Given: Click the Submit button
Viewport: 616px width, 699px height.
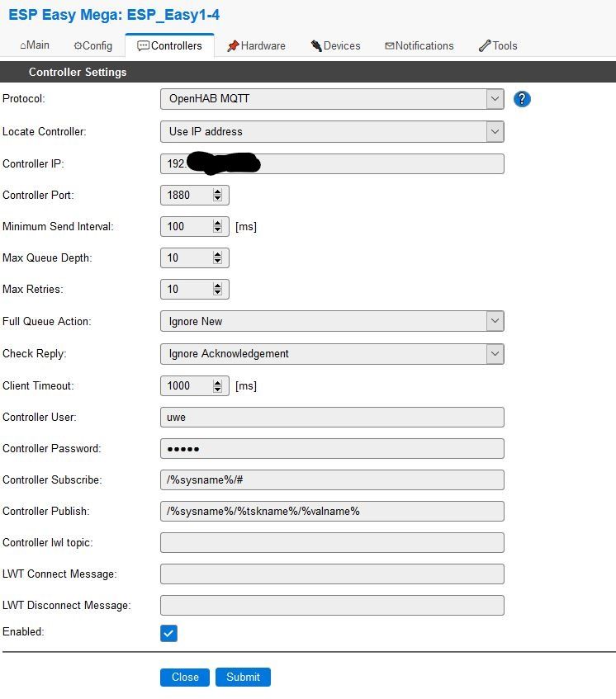Looking at the screenshot, I should [x=243, y=677].
